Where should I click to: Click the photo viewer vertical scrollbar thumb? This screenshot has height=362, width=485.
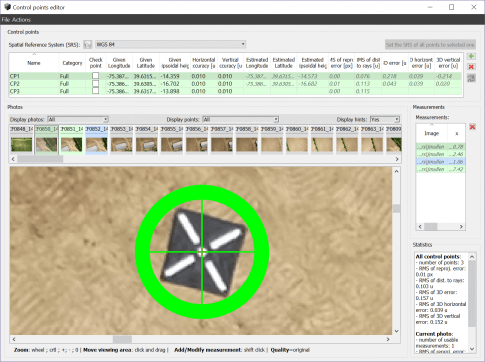pyautogui.click(x=396, y=209)
